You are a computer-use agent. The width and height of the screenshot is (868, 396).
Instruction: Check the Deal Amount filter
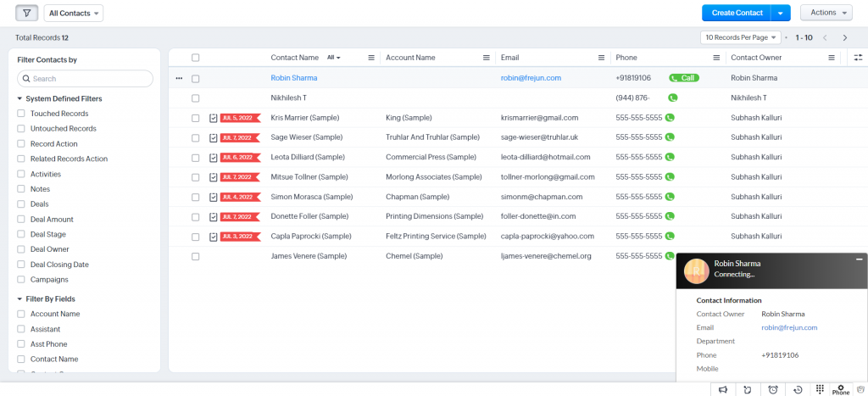coord(21,220)
